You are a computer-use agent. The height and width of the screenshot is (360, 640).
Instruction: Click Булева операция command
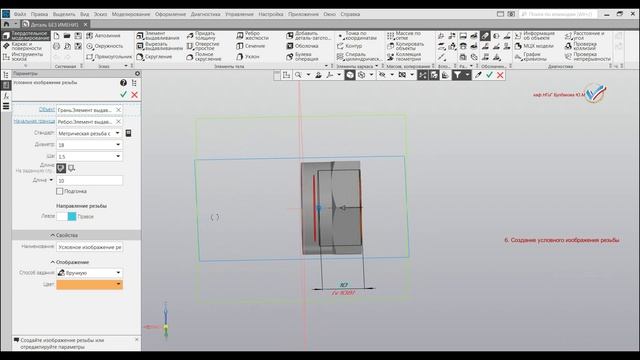[x=302, y=57]
